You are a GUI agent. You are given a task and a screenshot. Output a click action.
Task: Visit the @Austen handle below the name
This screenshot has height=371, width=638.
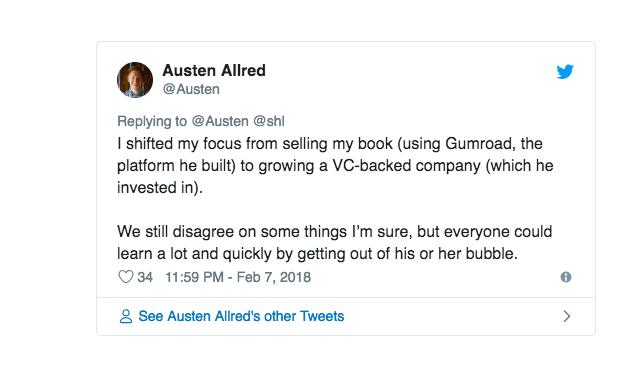coord(191,89)
